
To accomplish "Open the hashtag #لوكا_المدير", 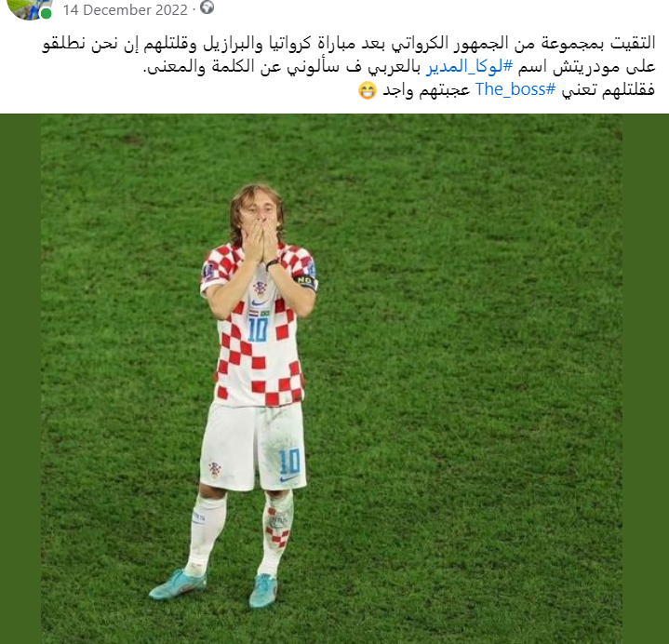I will 469,67.
